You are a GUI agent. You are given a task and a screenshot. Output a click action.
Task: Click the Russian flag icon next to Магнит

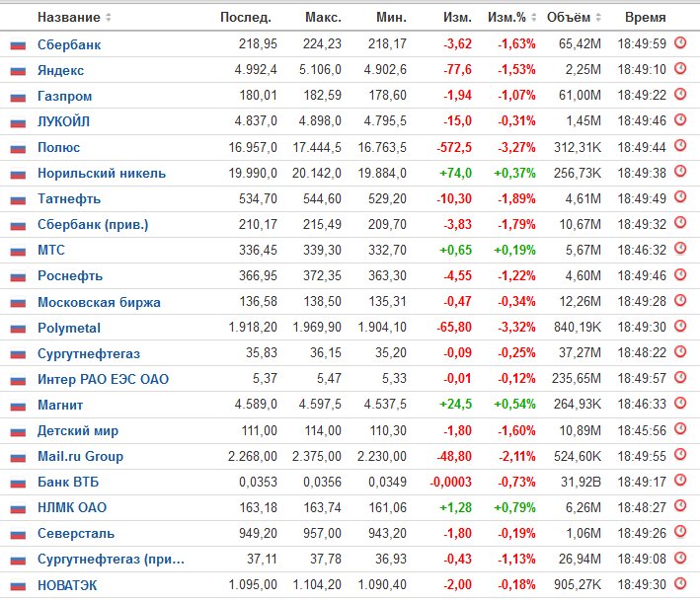pos(18,406)
